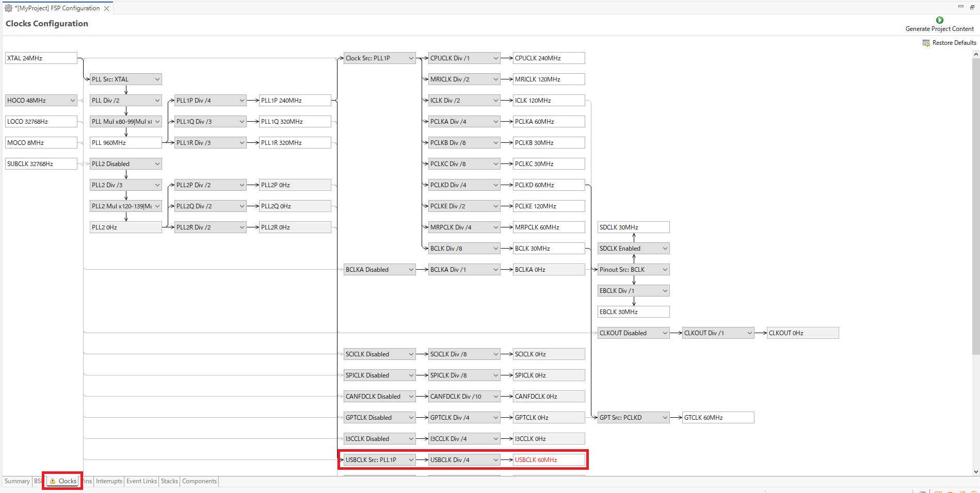The width and height of the screenshot is (980, 493).
Task: Minimize the editor view using the top-right icon
Action: 960,7
